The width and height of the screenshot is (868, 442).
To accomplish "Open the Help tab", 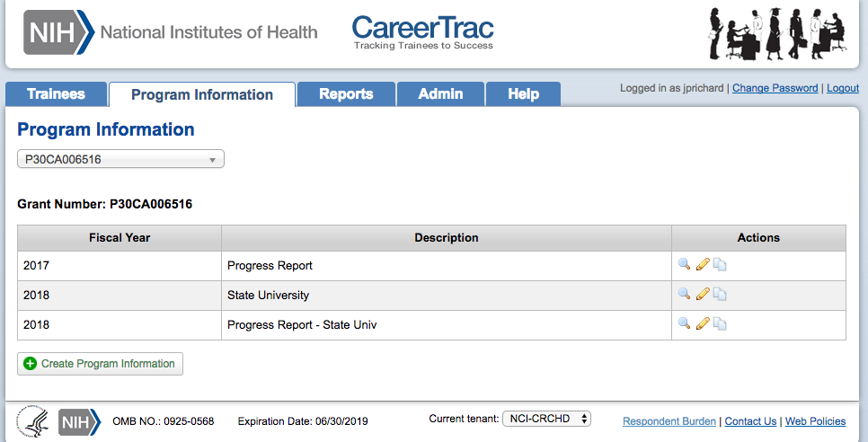I will coord(523,94).
